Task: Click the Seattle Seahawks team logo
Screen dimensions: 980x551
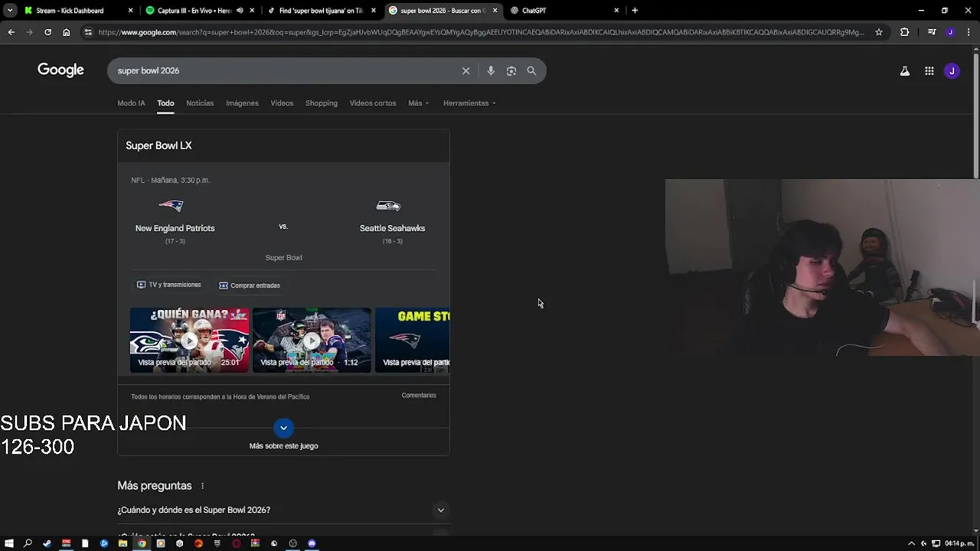Action: [388, 205]
